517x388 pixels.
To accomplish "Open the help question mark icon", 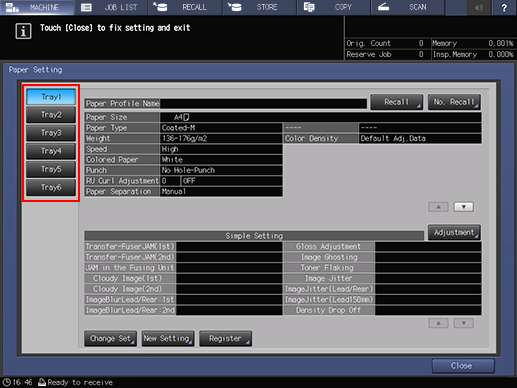I will [504, 7].
